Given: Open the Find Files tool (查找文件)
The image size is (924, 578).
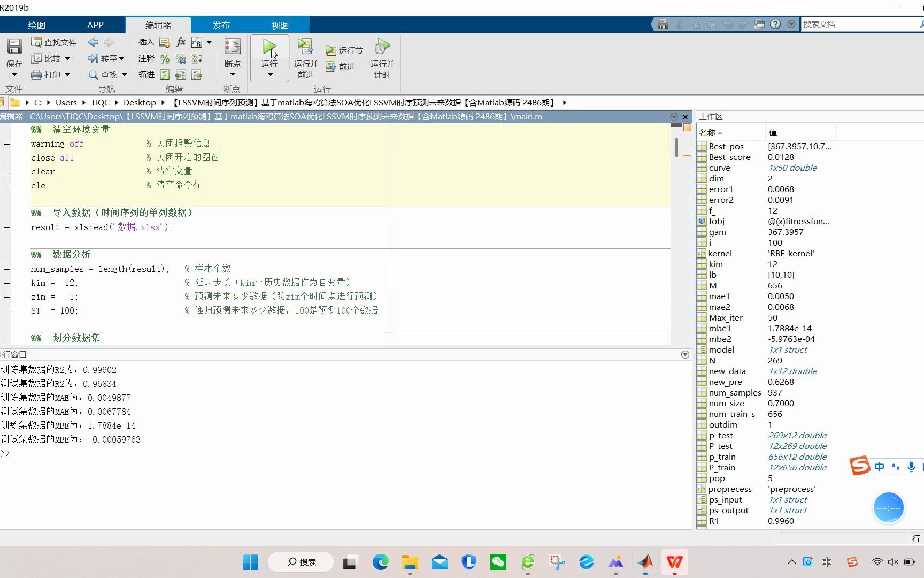Looking at the screenshot, I should [53, 42].
